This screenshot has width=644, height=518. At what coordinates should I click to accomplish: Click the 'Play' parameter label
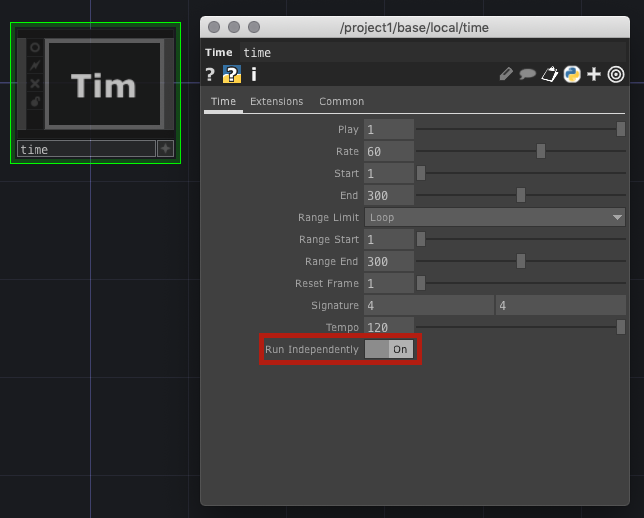(348, 129)
